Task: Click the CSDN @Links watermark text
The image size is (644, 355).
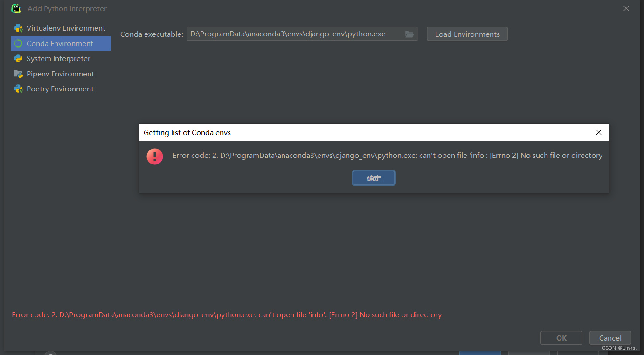Action: (618, 348)
